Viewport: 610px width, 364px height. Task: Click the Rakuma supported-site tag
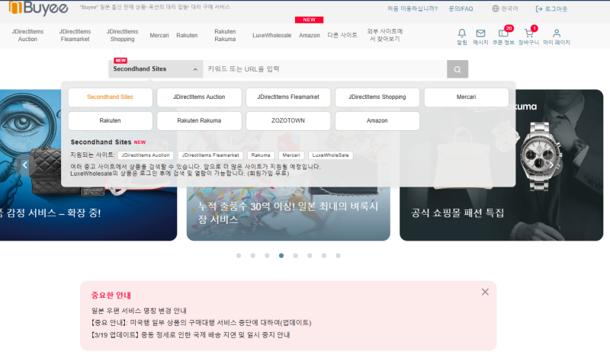261,155
